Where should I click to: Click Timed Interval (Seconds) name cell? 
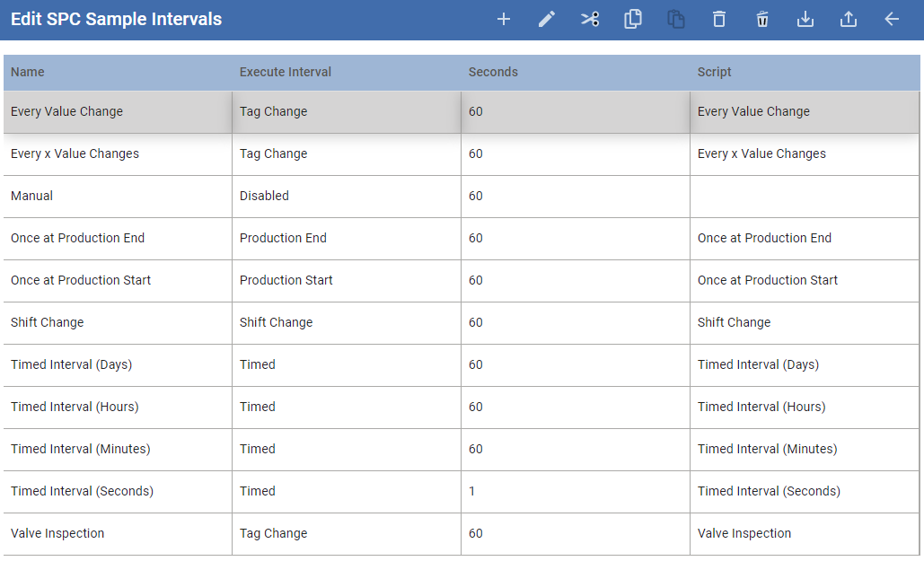(x=82, y=491)
